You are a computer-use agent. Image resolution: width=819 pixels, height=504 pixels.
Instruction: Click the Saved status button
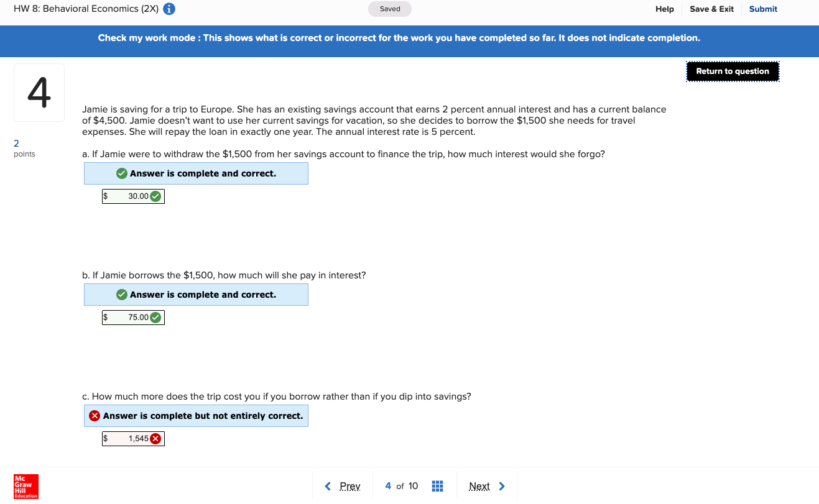pos(389,9)
